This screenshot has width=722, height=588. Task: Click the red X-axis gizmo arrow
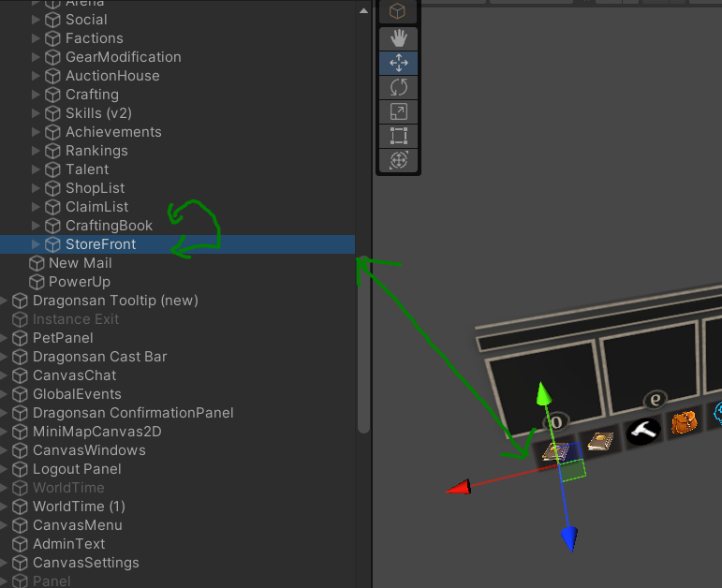[458, 487]
